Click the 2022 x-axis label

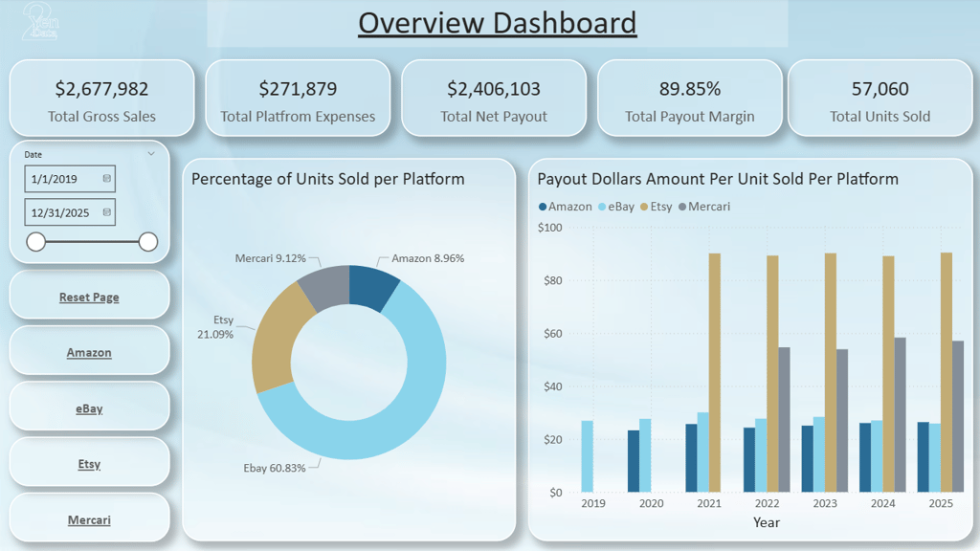(767, 503)
